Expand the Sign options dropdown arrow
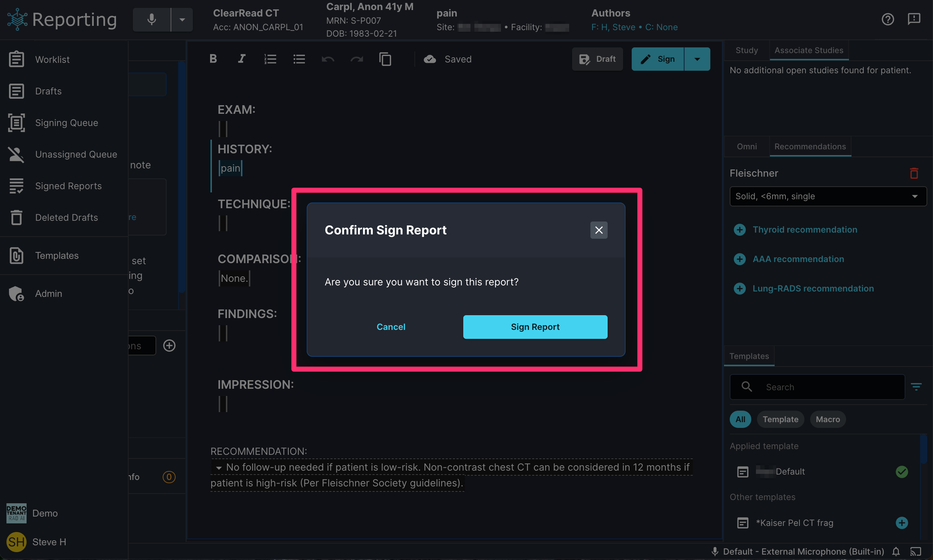The height and width of the screenshot is (560, 933). click(697, 59)
